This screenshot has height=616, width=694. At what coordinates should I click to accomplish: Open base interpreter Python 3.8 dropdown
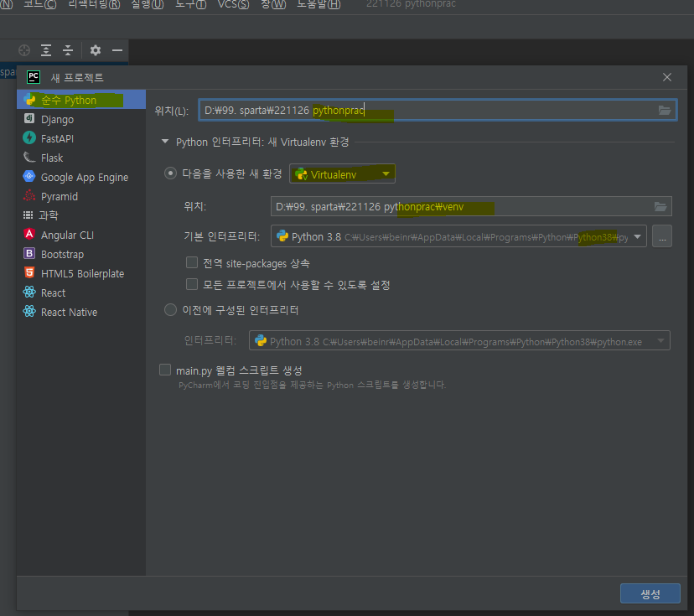[x=458, y=236]
